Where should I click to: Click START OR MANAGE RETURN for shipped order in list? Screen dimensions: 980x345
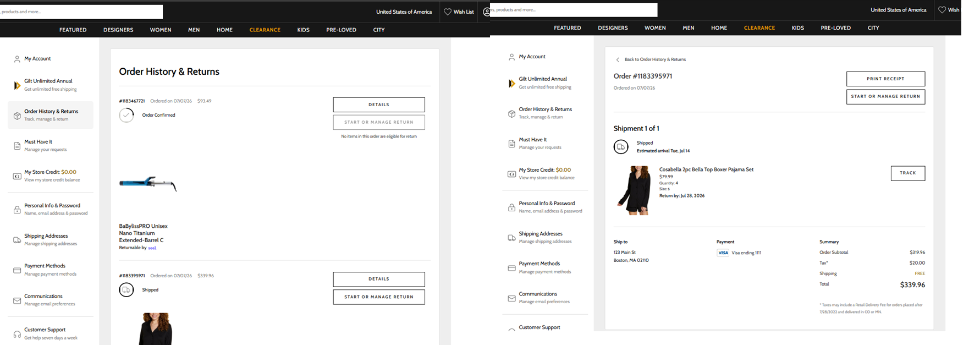379,297
